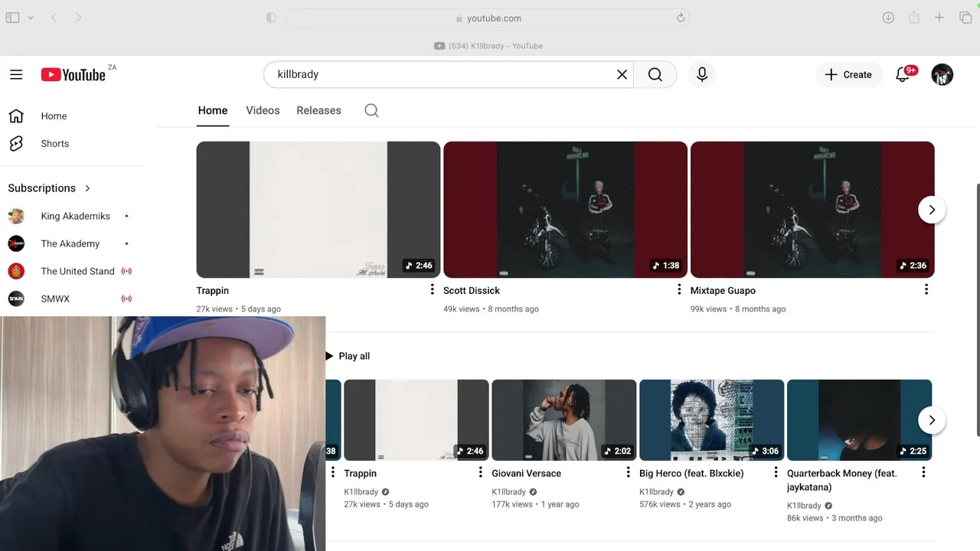980x551 pixels.
Task: Click Safari privacy shield icon
Action: (x=271, y=18)
